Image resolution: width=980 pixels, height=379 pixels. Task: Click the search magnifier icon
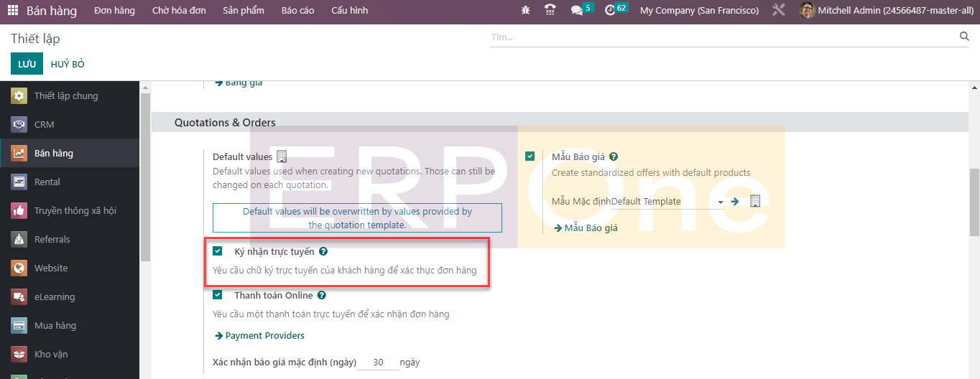click(964, 37)
